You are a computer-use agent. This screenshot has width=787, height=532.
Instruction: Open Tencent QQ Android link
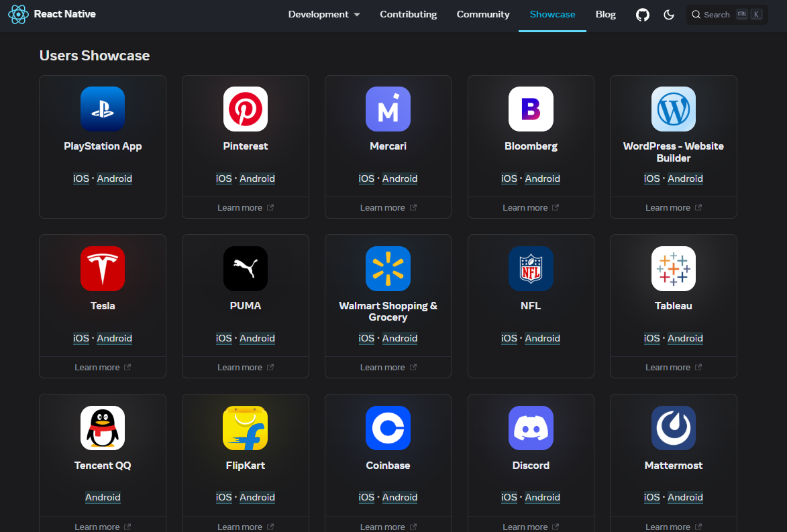pyautogui.click(x=103, y=497)
